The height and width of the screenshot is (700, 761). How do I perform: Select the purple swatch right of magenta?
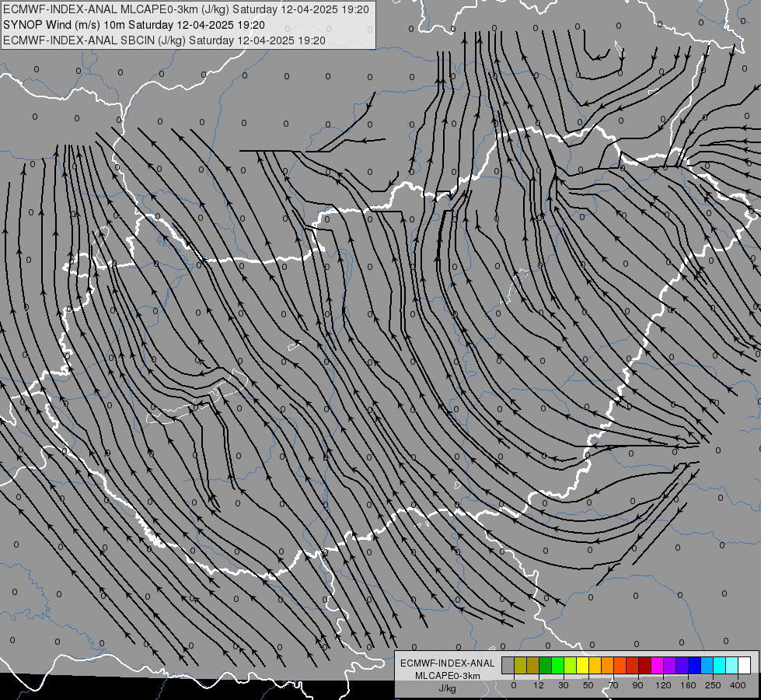tap(670, 665)
